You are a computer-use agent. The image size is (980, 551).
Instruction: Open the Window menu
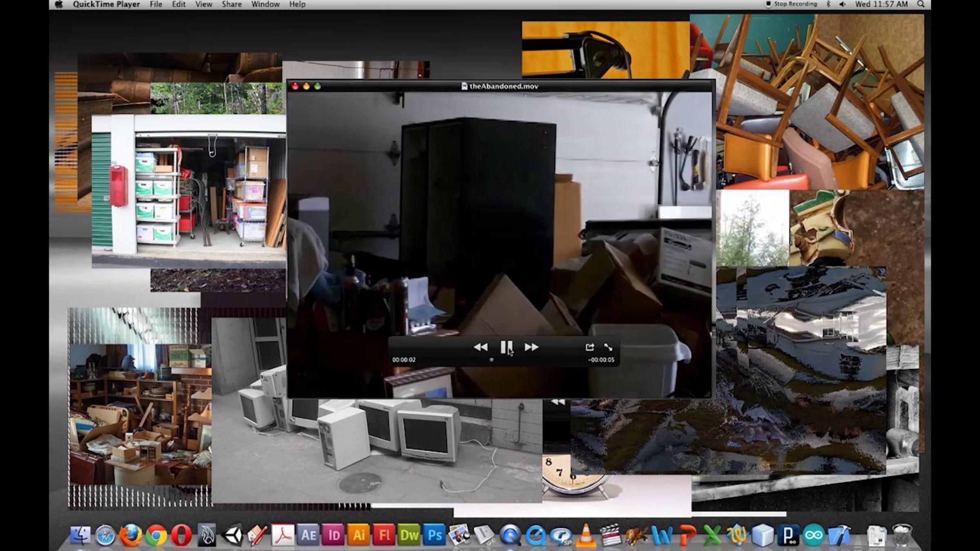[x=265, y=4]
